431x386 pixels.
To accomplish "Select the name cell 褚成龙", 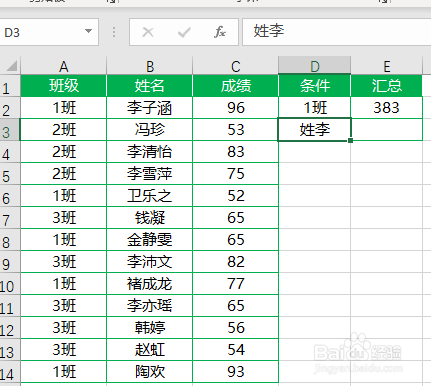I will tap(149, 284).
